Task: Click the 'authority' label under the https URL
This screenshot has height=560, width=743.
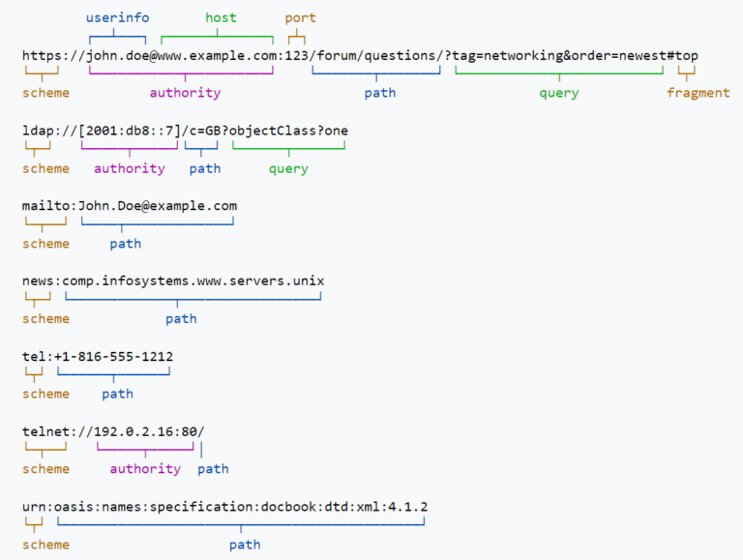Action: [186, 93]
